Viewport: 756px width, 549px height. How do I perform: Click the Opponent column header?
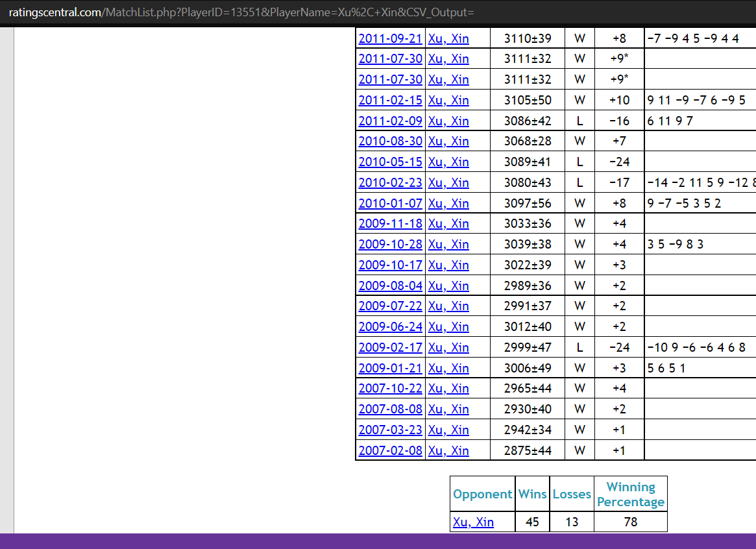click(x=482, y=494)
